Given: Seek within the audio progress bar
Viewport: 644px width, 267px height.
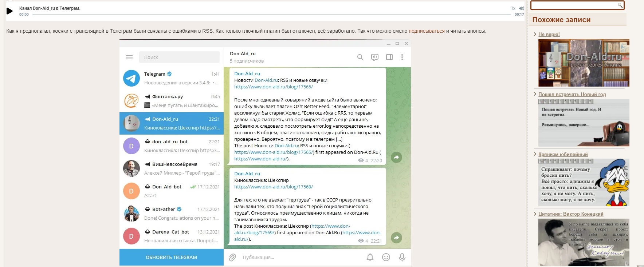Looking at the screenshot, I should pyautogui.click(x=272, y=15).
